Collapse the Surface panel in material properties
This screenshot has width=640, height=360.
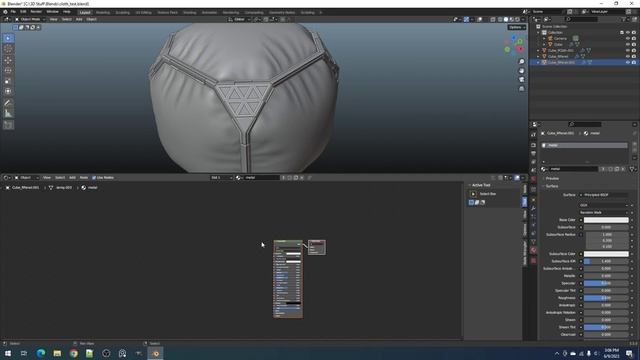(x=551, y=186)
